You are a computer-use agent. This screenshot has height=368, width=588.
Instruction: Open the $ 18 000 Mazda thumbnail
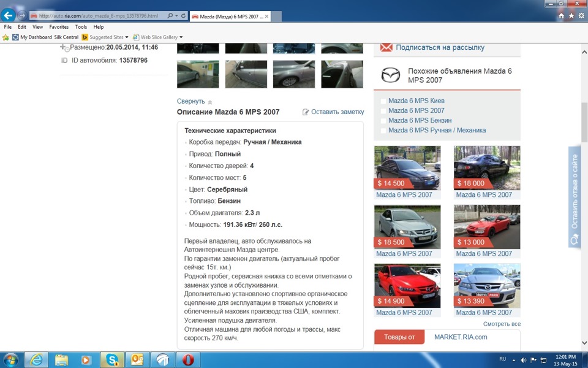tap(487, 168)
